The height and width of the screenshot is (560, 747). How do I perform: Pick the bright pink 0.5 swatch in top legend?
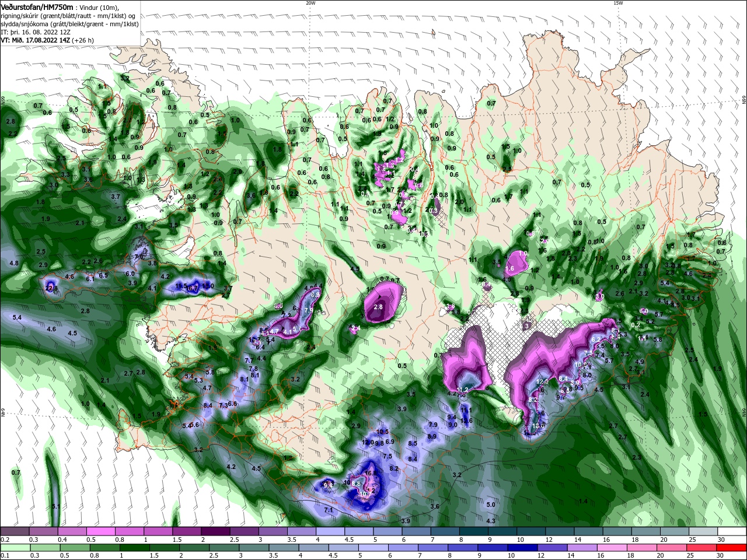tap(100, 531)
